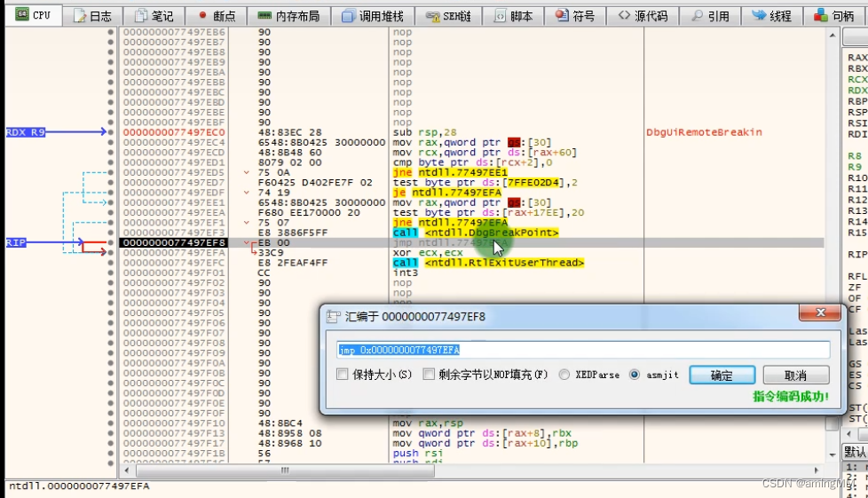Click the DbgUiRemoteBreakin comment
The height and width of the screenshot is (498, 868).
[x=704, y=132]
